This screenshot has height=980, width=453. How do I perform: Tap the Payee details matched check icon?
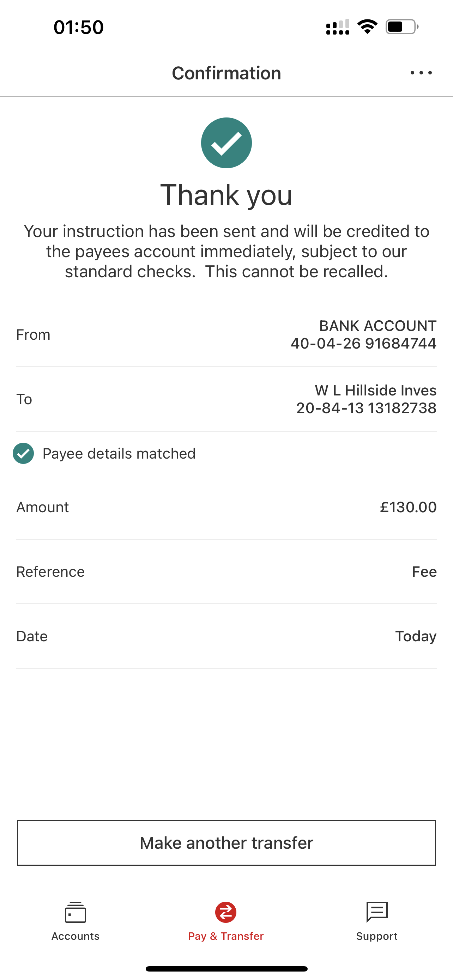coord(23,453)
